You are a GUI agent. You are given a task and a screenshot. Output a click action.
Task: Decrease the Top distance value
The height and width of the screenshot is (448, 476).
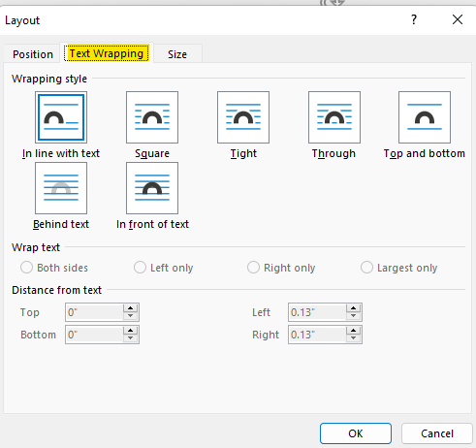click(x=131, y=316)
